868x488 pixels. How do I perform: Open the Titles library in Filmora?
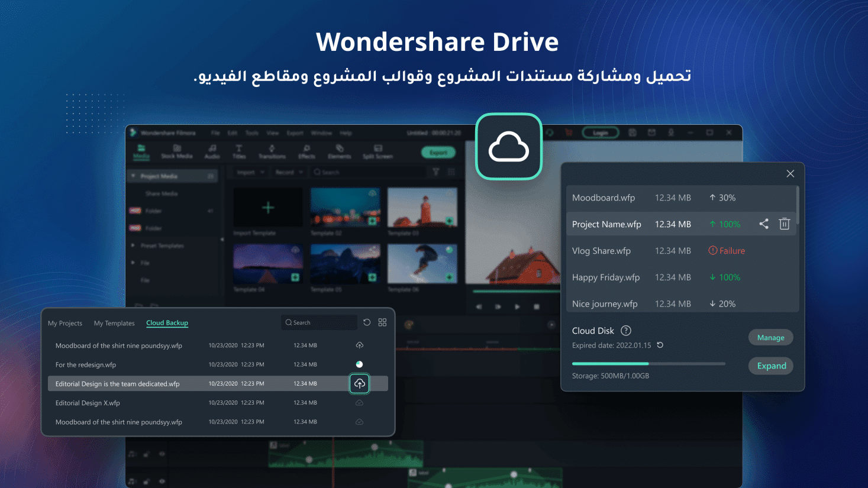coord(239,151)
